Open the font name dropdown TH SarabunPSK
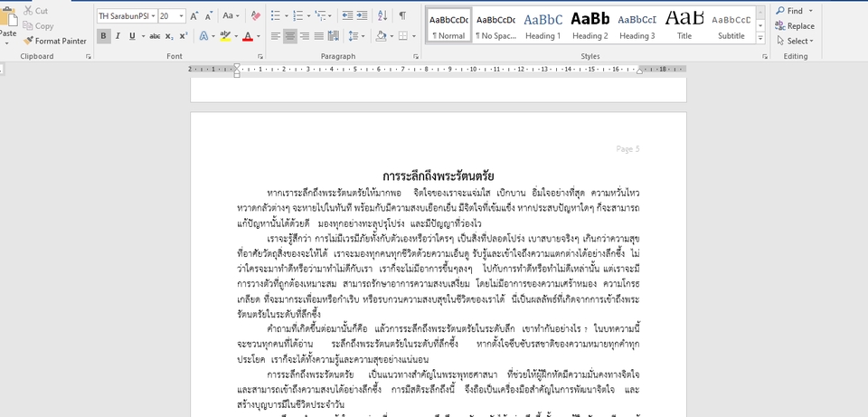This screenshot has width=868, height=417. pos(153,15)
